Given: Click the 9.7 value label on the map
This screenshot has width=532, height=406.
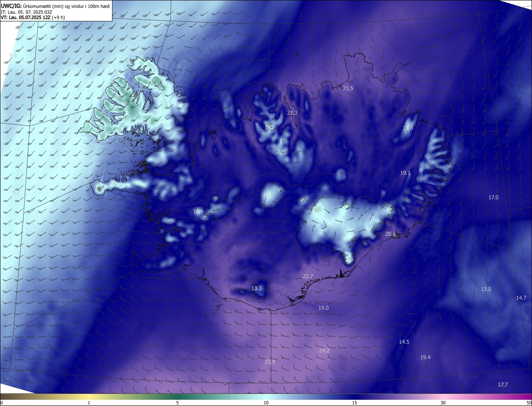Looking at the screenshot, I should [16, 193].
